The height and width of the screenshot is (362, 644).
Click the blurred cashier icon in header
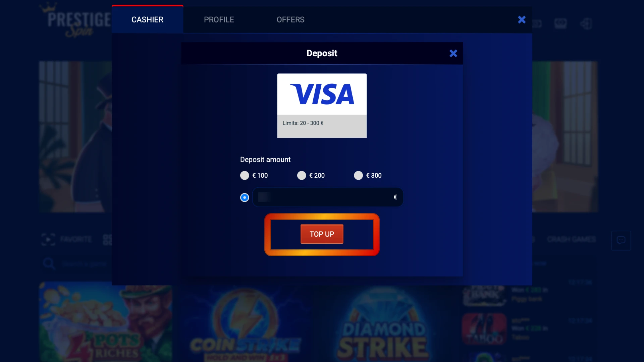(560, 23)
